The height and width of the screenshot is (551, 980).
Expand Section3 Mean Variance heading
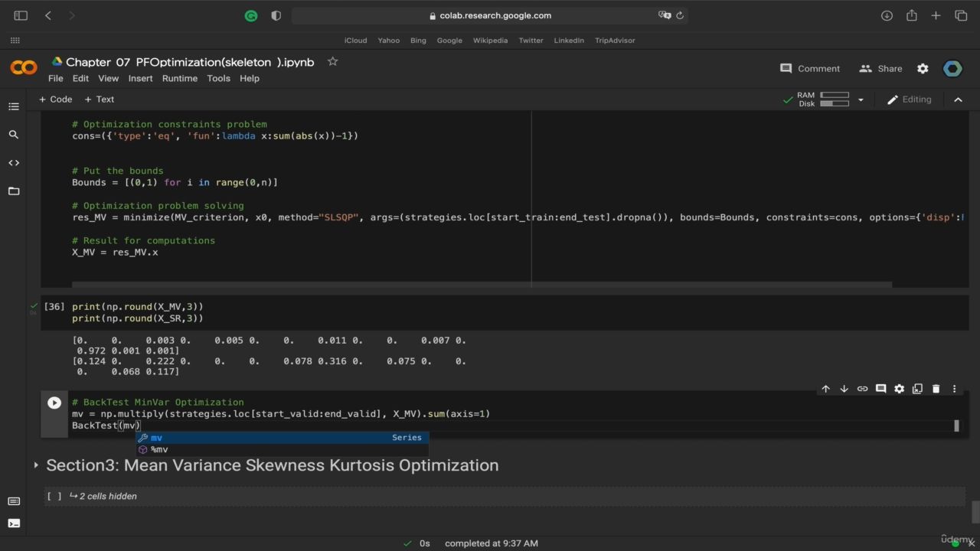36,465
